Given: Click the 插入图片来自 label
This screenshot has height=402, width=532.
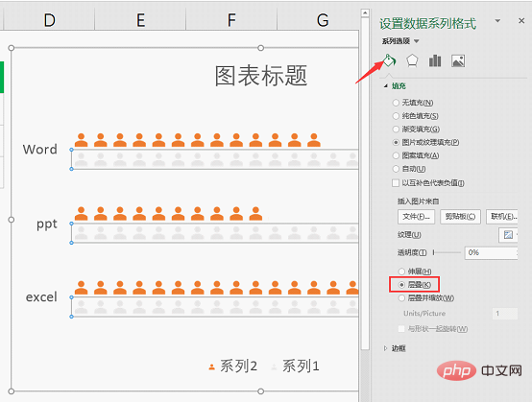Looking at the screenshot, I should click(418, 201).
